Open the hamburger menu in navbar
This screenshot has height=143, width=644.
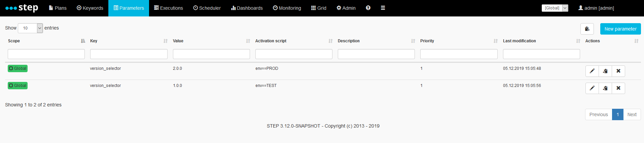(383, 8)
